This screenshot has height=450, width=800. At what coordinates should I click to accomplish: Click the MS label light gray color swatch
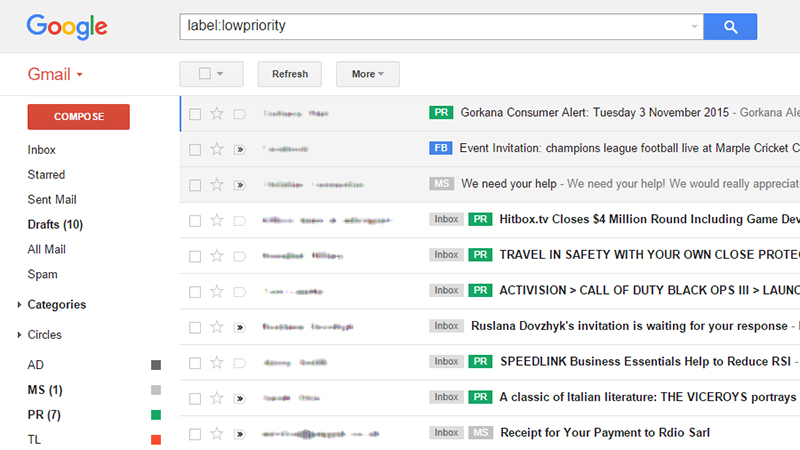click(156, 390)
